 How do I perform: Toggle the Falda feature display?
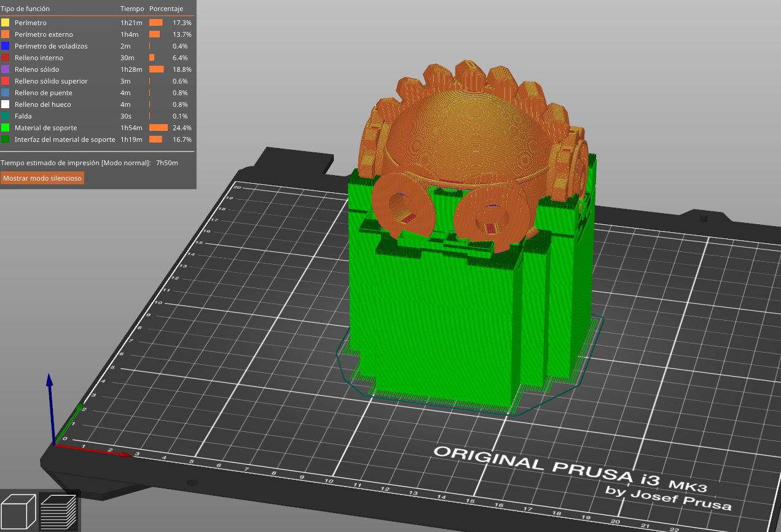click(23, 115)
